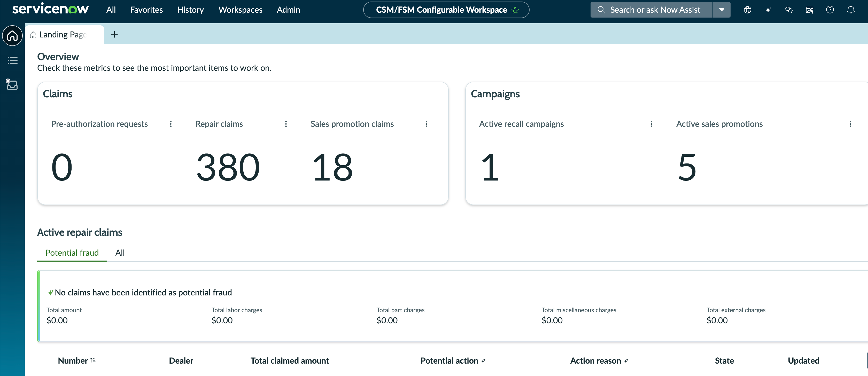
Task: Open the notifications bell icon
Action: [x=851, y=10]
